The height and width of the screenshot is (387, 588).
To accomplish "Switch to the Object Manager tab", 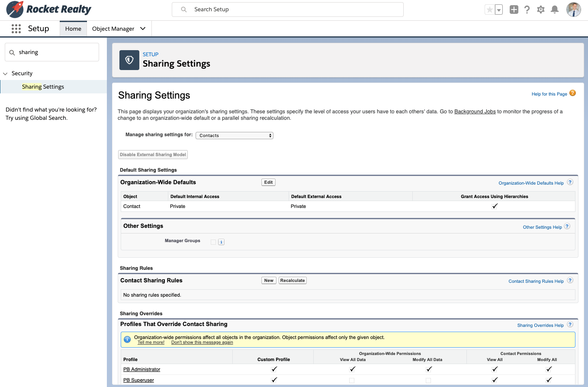I will tap(114, 29).
